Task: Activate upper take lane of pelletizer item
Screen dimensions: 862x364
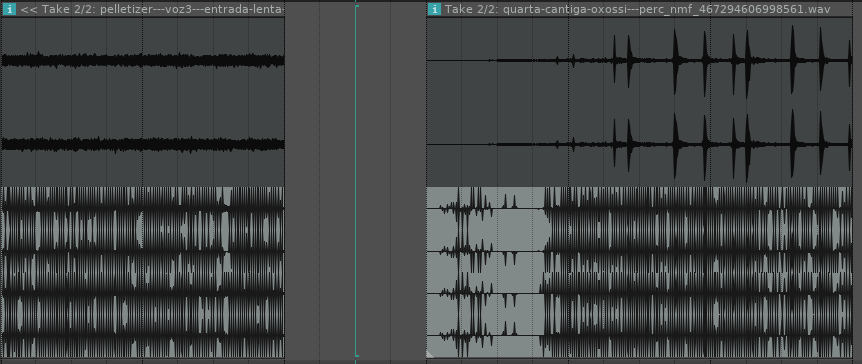Action: [x=142, y=102]
